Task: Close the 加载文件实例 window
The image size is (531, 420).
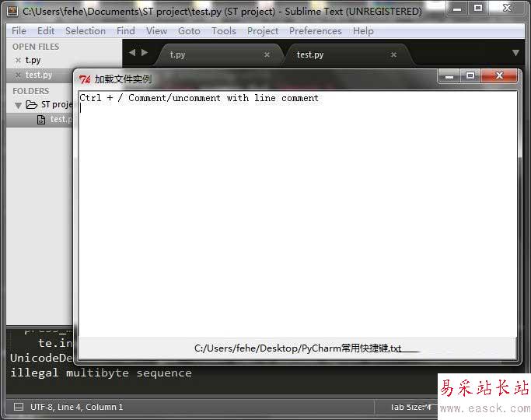Action: pos(499,76)
